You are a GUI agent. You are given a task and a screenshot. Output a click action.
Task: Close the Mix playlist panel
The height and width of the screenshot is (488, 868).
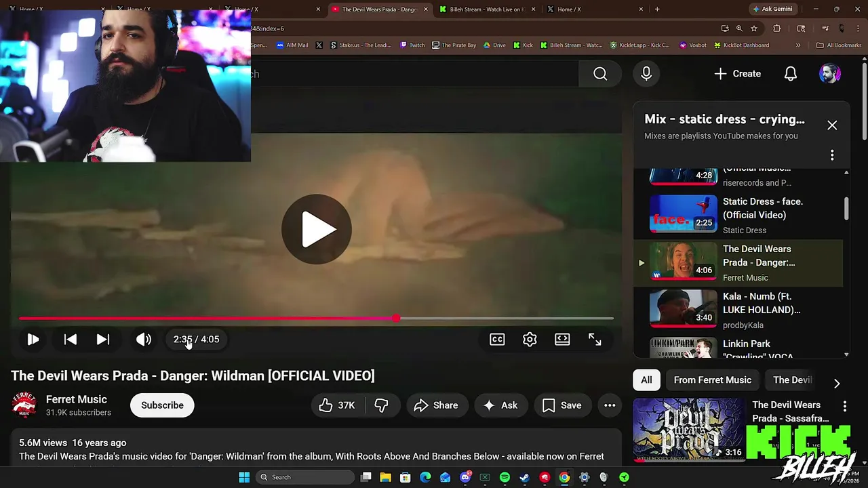pyautogui.click(x=832, y=125)
